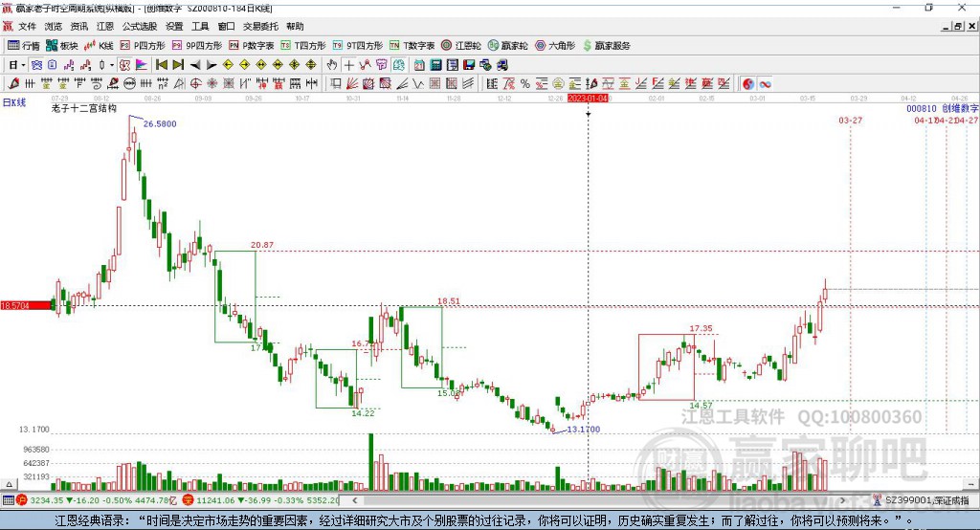
Task: Click up arrow button at chart bottom-left
Action: pos(9,484)
